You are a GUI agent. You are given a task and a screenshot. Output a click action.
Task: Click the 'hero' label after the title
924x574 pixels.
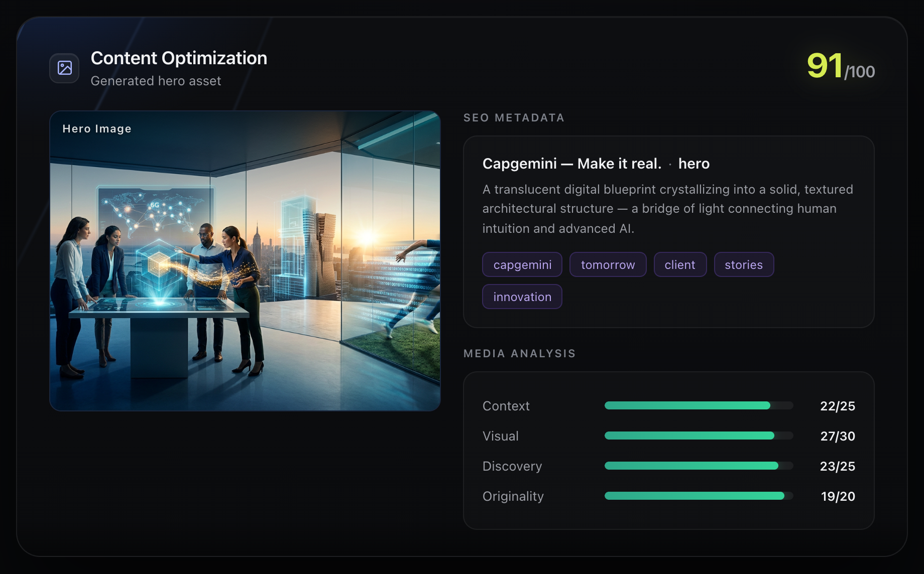[x=694, y=164]
